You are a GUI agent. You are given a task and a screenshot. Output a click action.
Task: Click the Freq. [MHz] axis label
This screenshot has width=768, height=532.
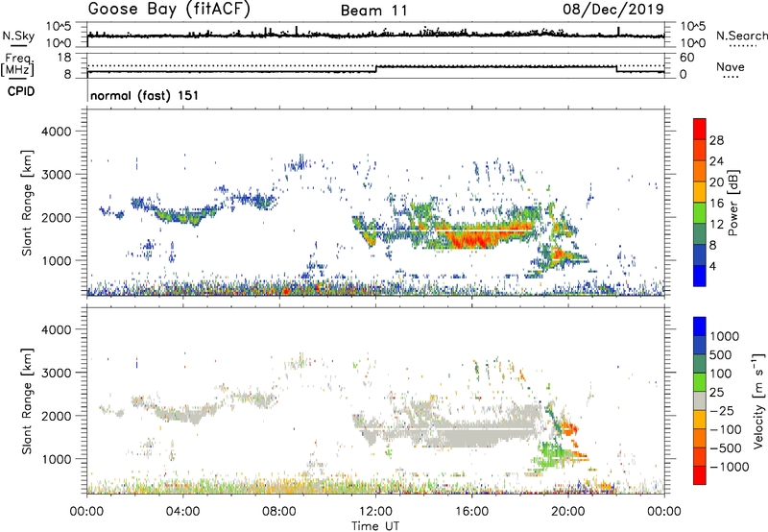(x=17, y=64)
